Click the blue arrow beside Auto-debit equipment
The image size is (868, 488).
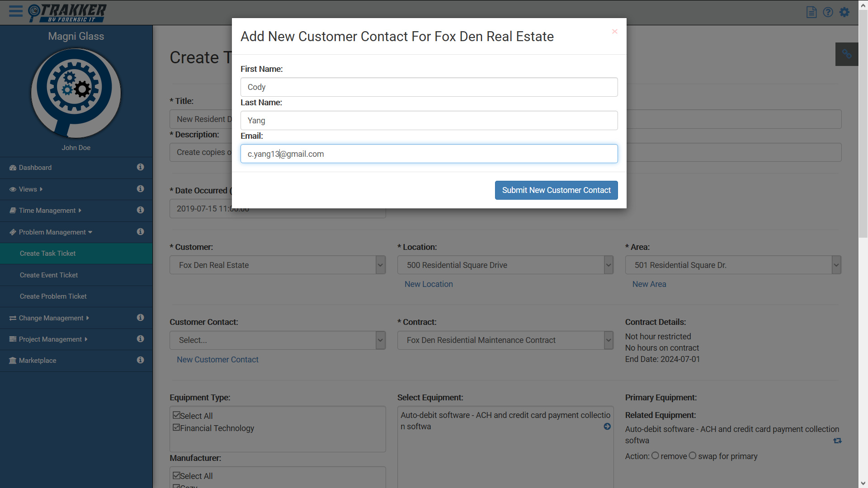tap(607, 427)
